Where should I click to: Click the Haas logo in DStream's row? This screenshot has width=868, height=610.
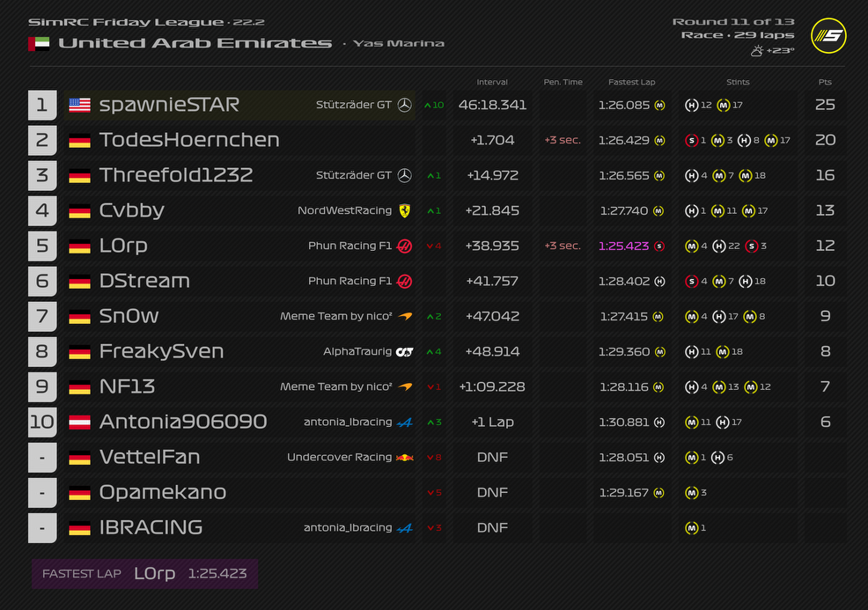[404, 281]
